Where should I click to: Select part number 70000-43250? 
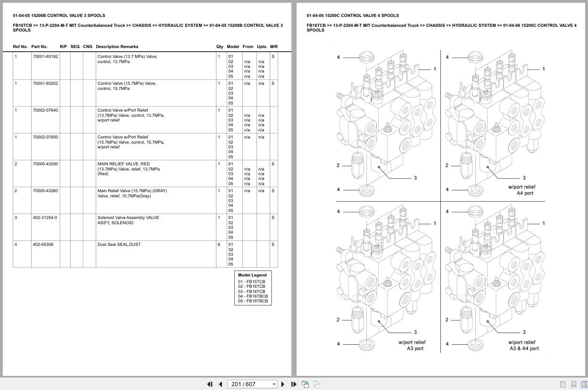pyautogui.click(x=45, y=164)
